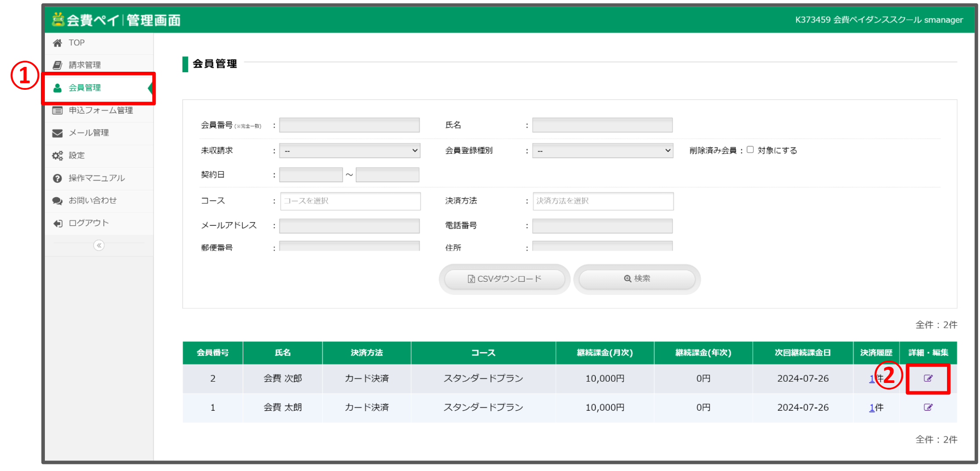Enable the 削除済み会員 対象にする checkbox

(x=750, y=150)
